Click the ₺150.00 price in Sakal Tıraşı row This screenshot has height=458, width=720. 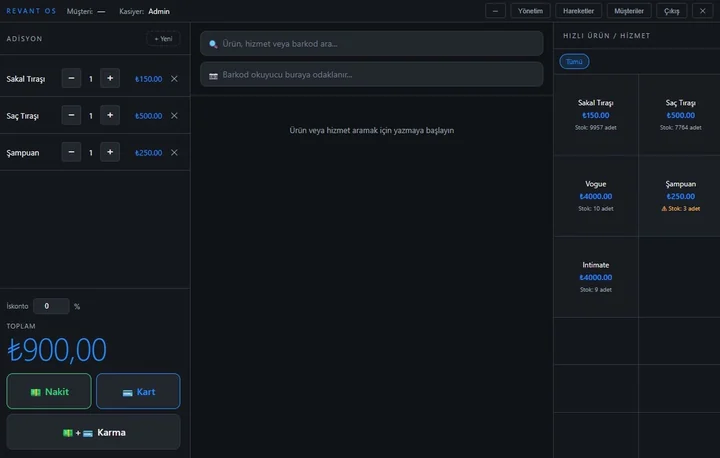coord(148,79)
